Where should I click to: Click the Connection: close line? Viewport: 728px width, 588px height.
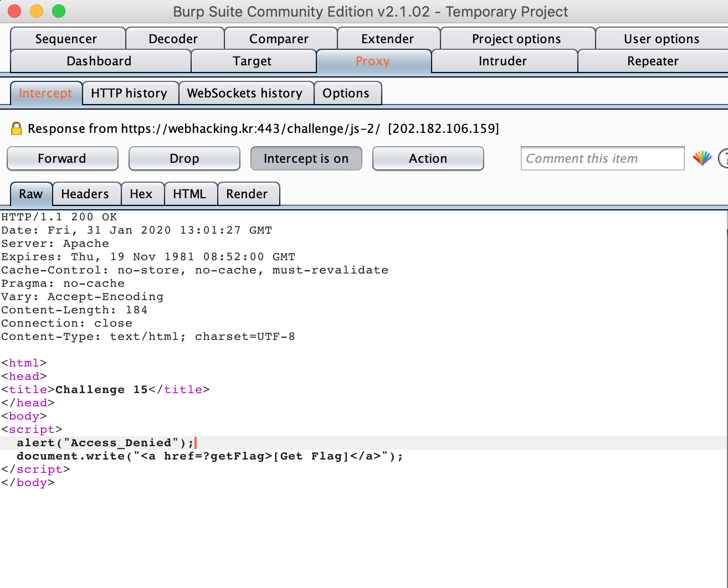[x=67, y=323]
